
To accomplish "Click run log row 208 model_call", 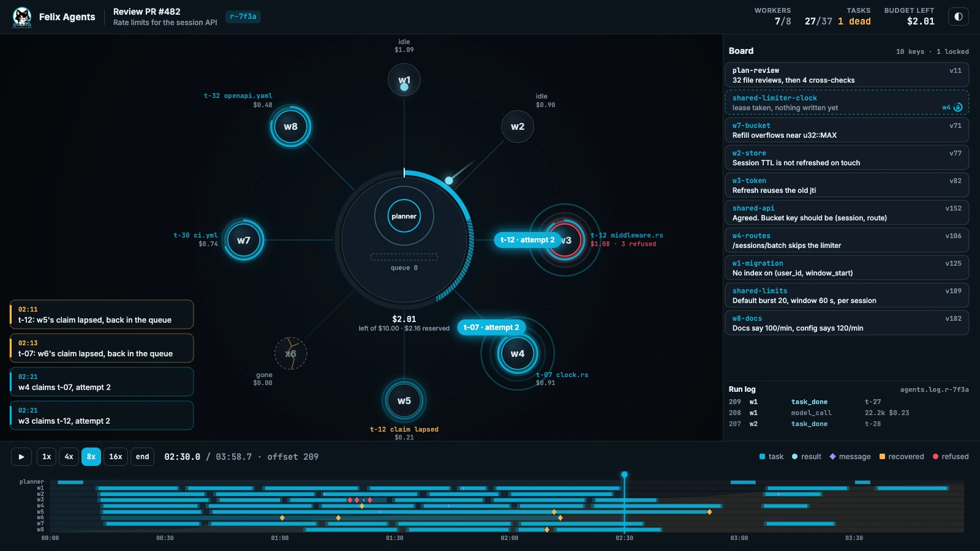I will coord(848,413).
